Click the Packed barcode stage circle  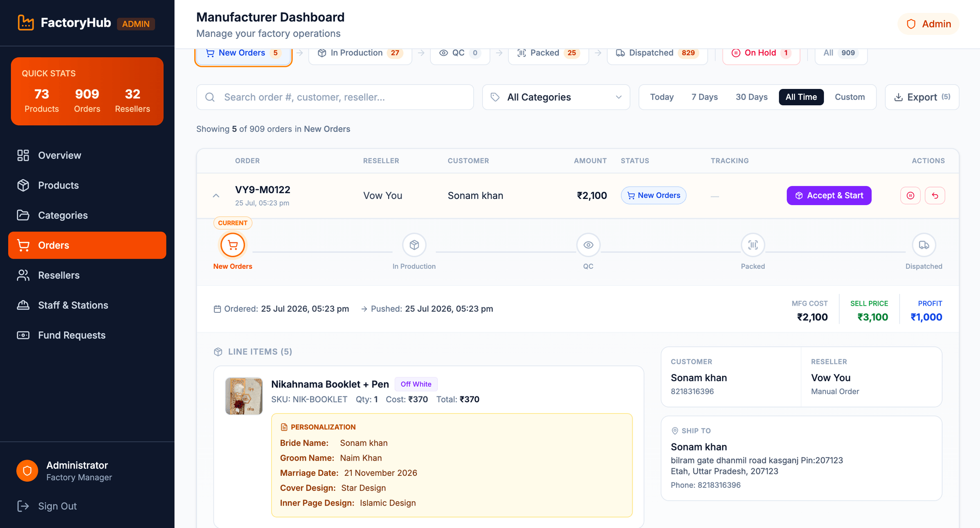click(x=753, y=245)
